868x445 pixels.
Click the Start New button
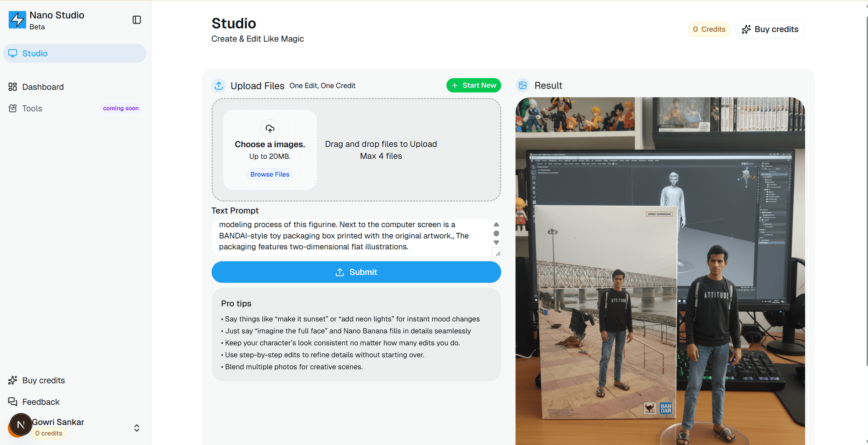473,85
